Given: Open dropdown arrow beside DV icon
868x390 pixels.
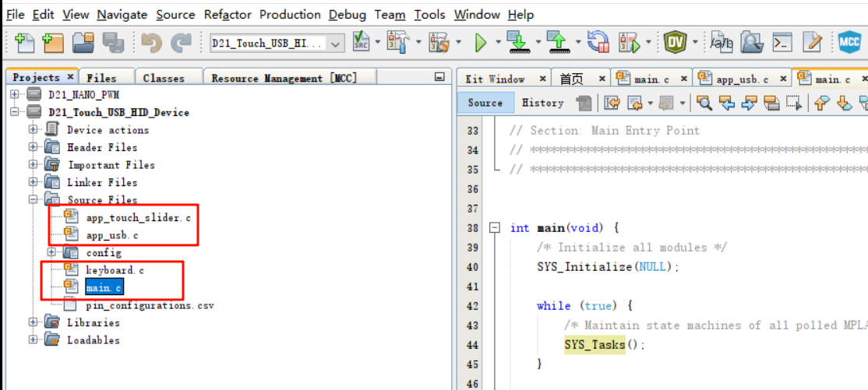Looking at the screenshot, I should (x=695, y=43).
